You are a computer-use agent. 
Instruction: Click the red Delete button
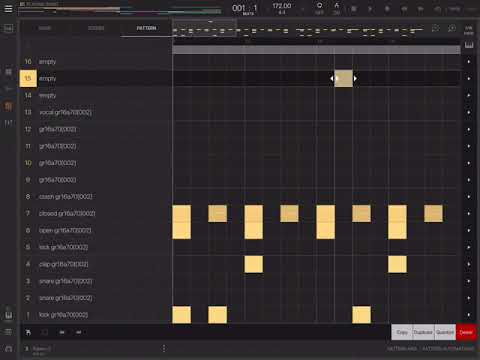466,332
